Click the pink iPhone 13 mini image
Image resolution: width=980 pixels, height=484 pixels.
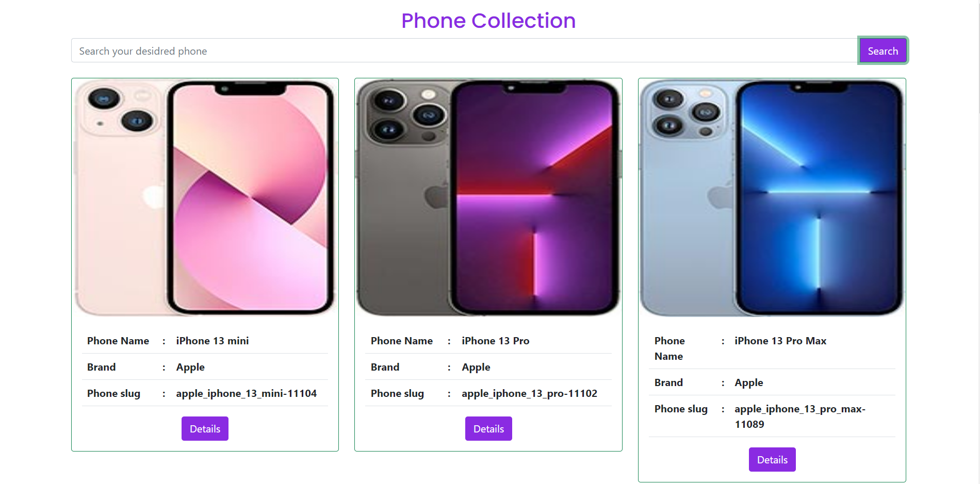(x=205, y=197)
